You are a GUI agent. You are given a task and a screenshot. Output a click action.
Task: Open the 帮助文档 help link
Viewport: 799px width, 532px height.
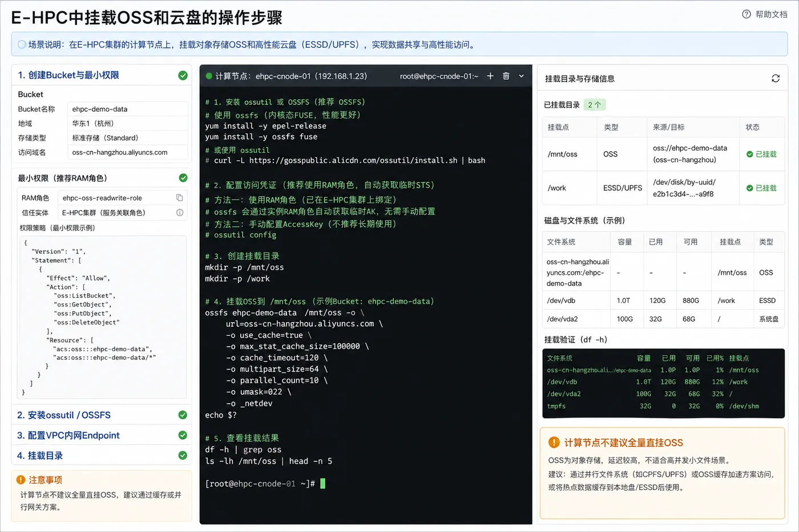coord(765,14)
